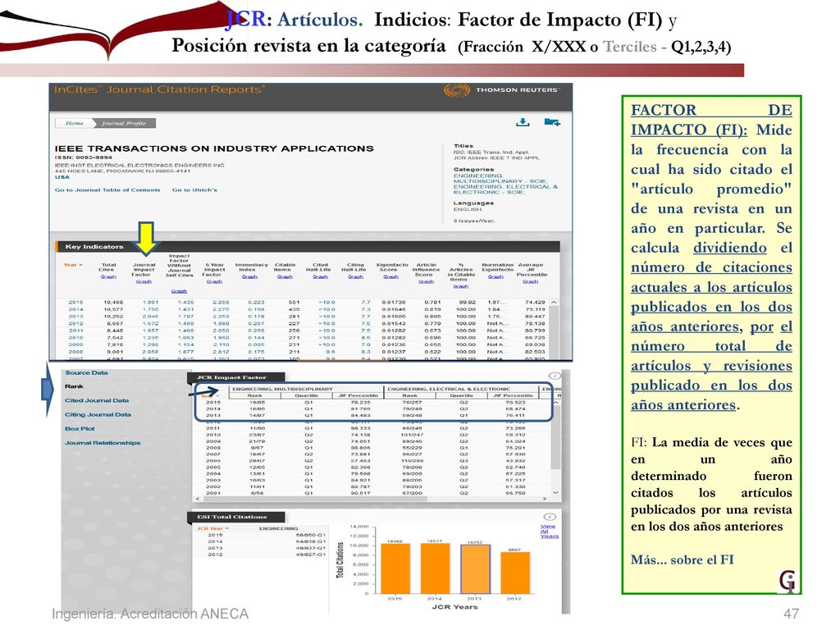Image resolution: width=840 pixels, height=630 pixels.
Task: Click the 2014 year row in Key Indicators
Action: pos(308,309)
